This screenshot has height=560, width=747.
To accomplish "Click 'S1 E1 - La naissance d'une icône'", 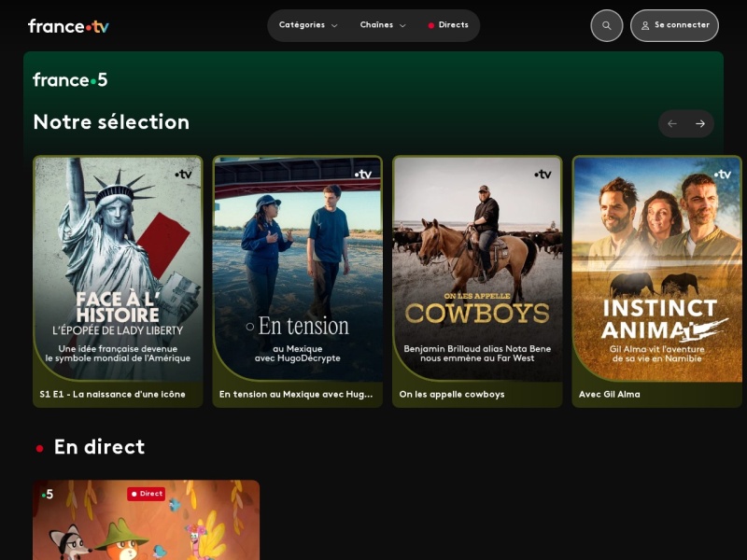I will coord(112,394).
